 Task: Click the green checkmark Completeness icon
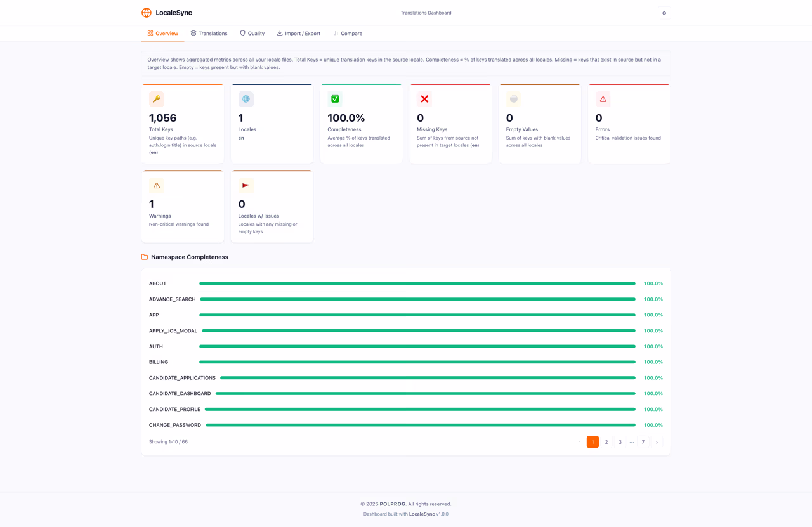335,99
